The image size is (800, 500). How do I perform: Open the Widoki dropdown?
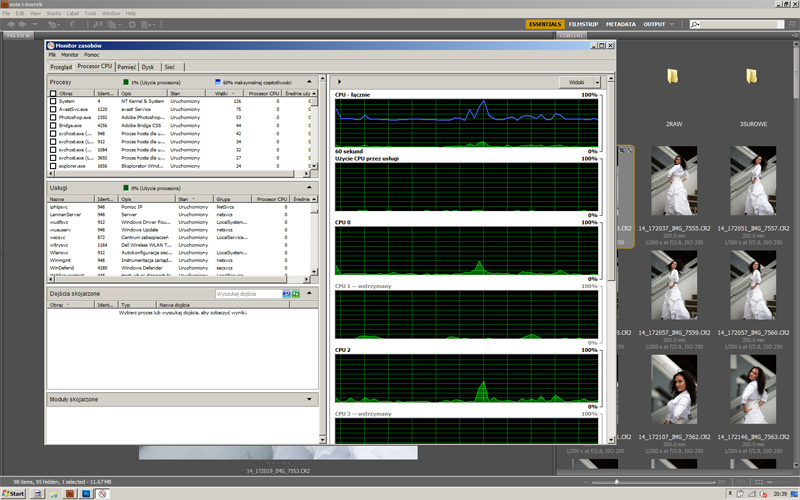point(579,82)
